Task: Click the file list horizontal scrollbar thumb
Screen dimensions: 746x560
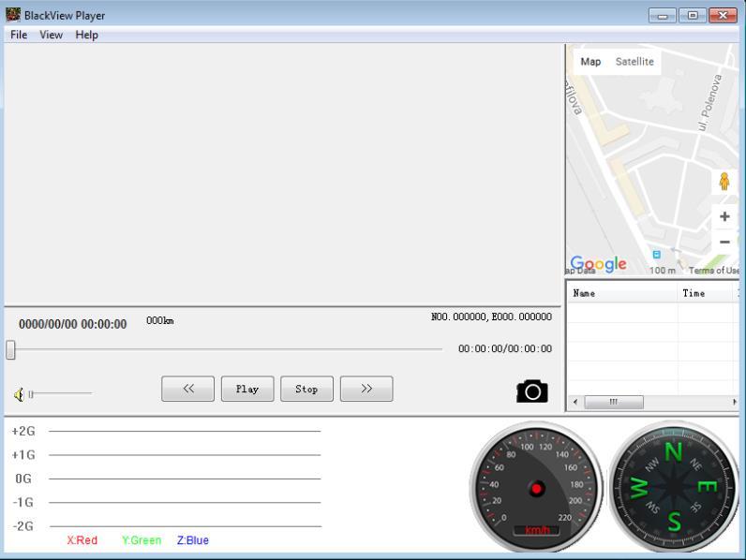Action: pos(614,402)
